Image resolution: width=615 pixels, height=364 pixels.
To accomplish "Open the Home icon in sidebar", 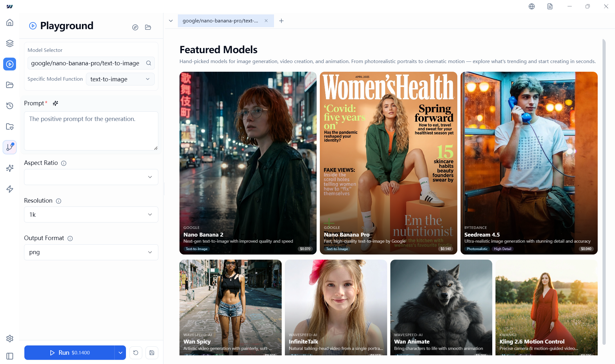I will tap(10, 22).
